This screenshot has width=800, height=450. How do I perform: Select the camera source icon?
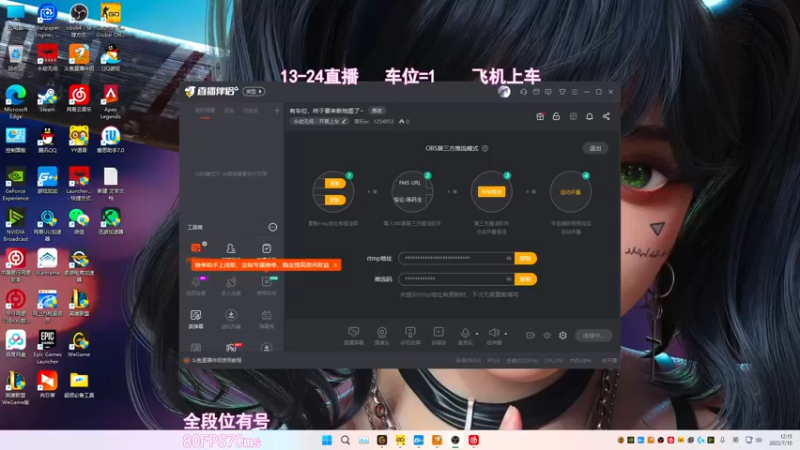click(382, 332)
